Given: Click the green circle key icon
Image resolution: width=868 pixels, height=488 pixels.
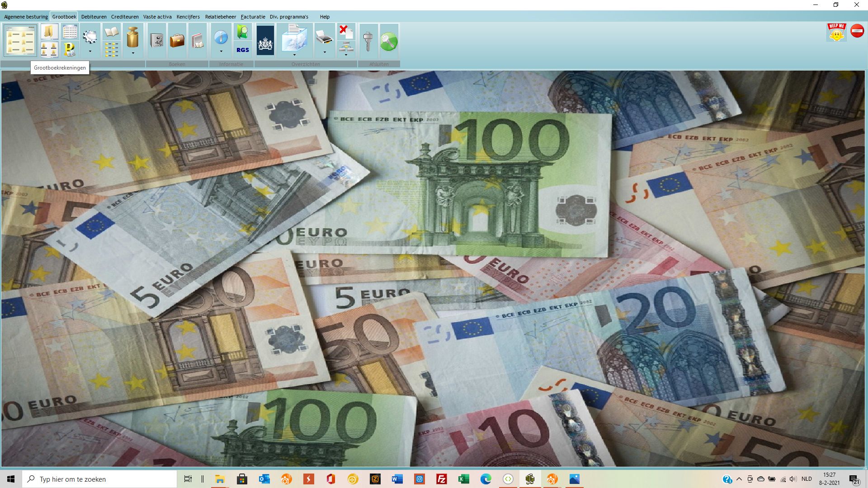Looking at the screenshot, I should [x=389, y=42].
